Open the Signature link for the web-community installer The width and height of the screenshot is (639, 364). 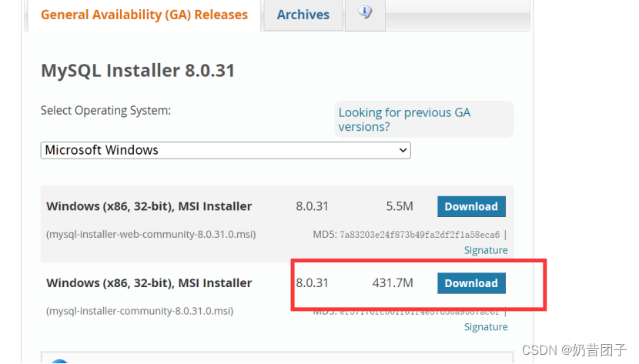point(486,250)
